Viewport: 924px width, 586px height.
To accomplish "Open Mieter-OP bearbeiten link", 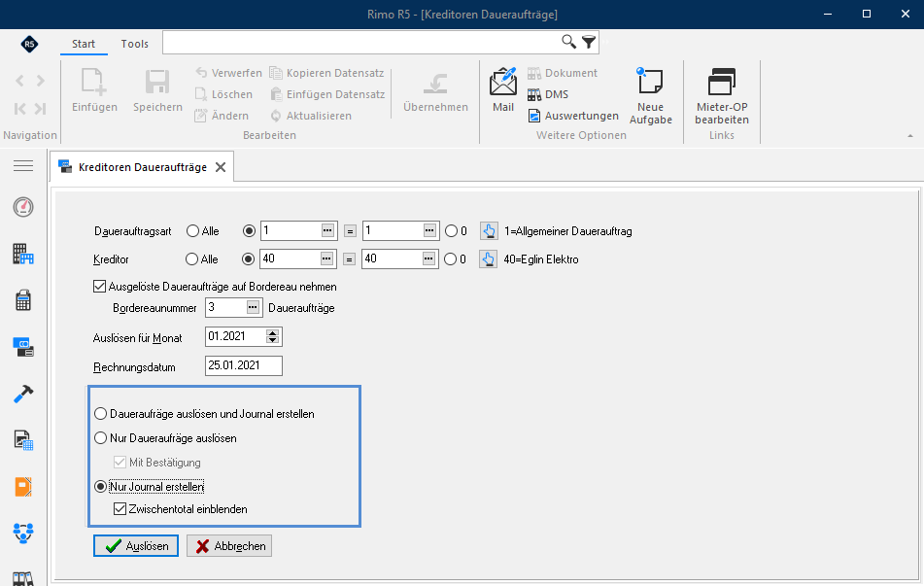I will [x=722, y=96].
